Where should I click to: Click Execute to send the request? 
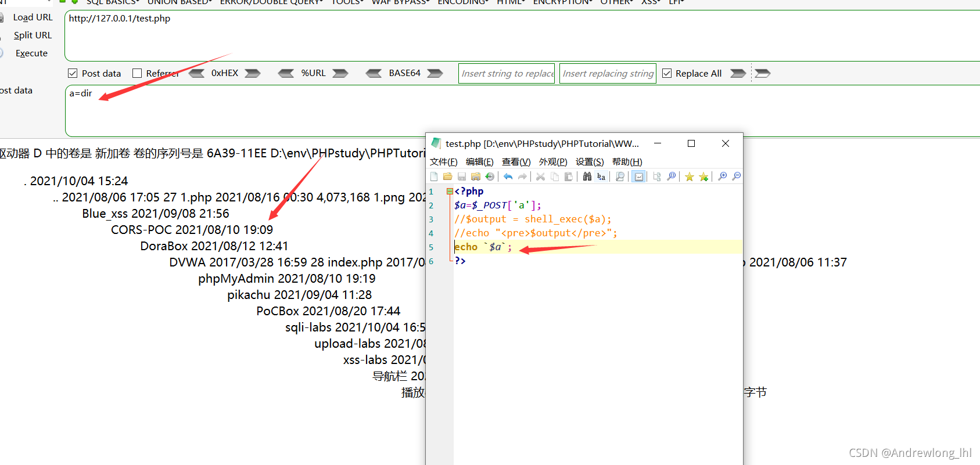click(31, 53)
